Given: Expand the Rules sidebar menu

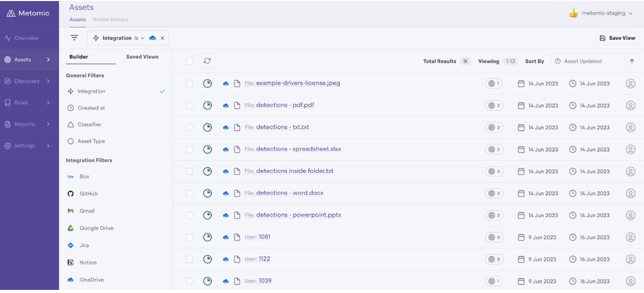Looking at the screenshot, I should pos(48,102).
